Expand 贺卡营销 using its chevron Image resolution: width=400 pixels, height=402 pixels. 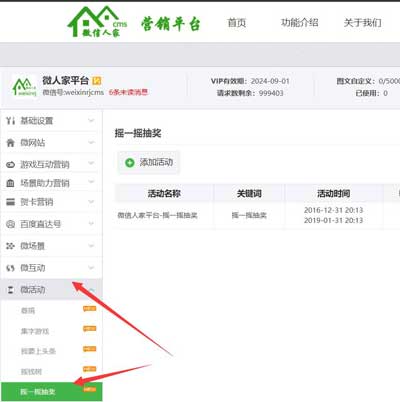coord(91,202)
